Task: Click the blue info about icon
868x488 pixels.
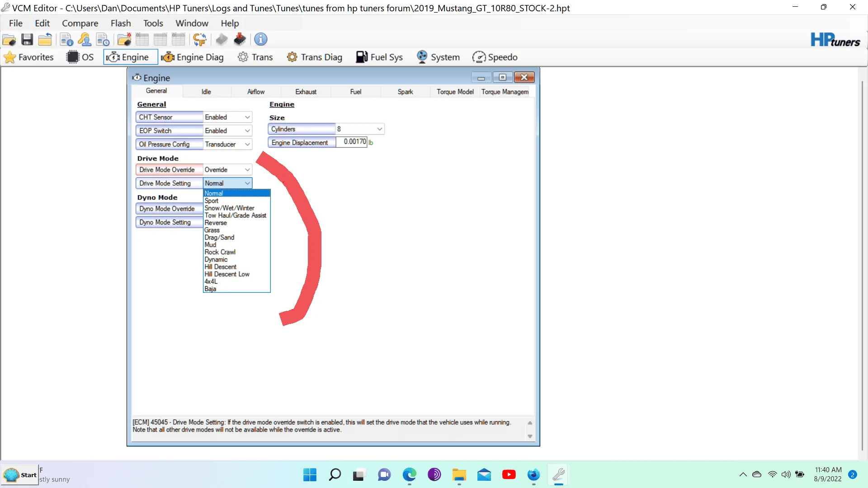Action: (x=261, y=39)
